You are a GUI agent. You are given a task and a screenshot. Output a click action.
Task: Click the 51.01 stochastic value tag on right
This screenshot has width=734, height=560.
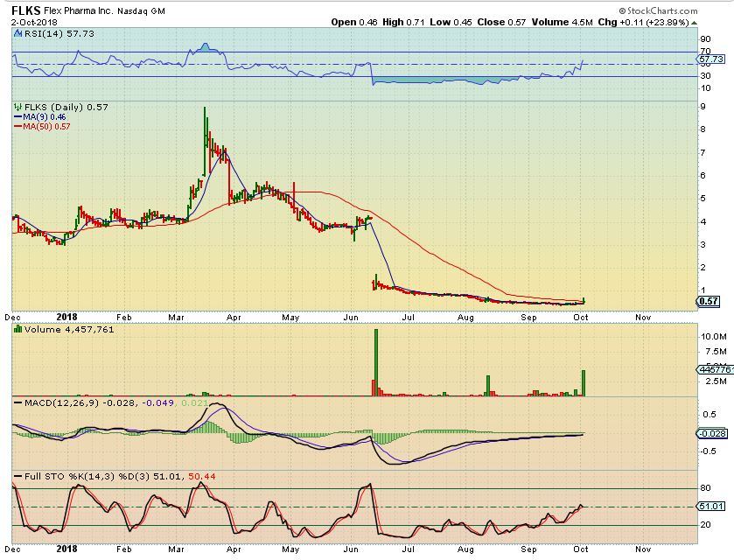click(710, 506)
